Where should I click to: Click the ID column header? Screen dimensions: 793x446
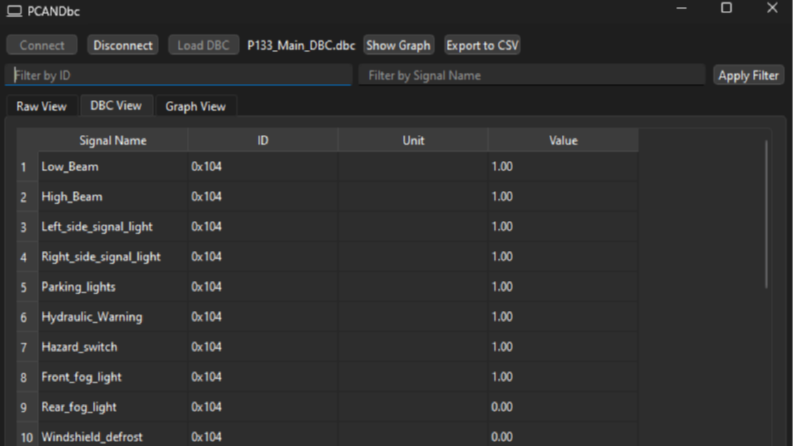click(262, 140)
